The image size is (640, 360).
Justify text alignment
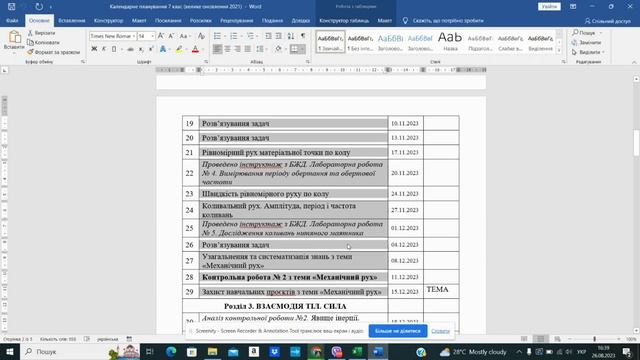[247, 49]
